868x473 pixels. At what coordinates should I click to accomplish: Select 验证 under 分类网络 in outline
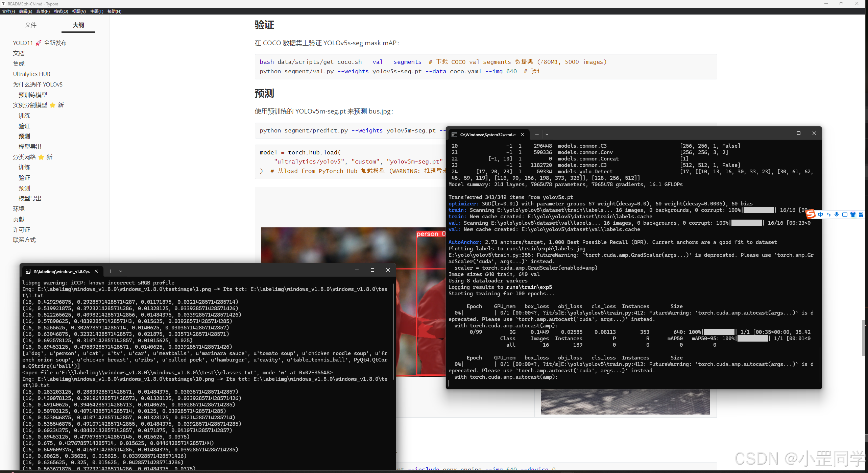[x=24, y=178]
